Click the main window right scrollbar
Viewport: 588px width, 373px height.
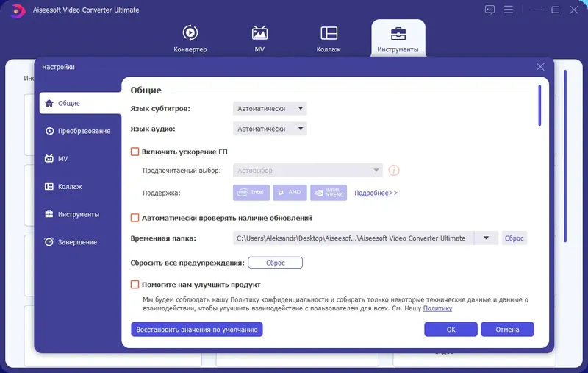(565, 156)
